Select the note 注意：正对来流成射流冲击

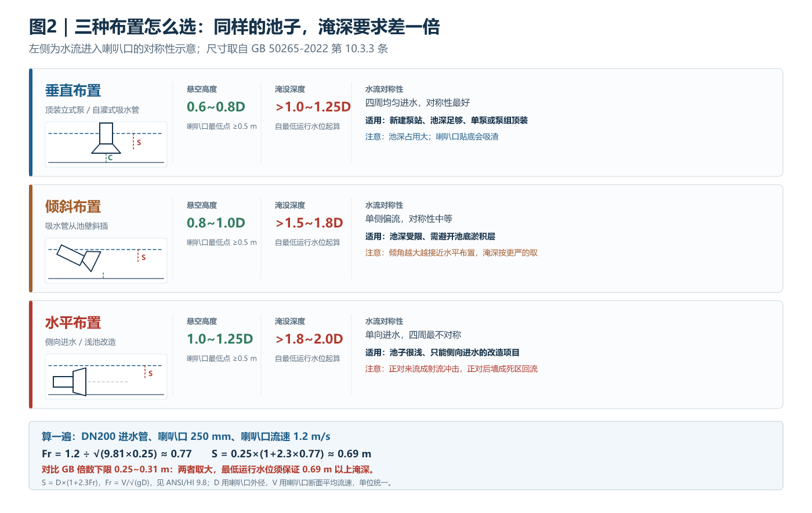[x=451, y=369]
